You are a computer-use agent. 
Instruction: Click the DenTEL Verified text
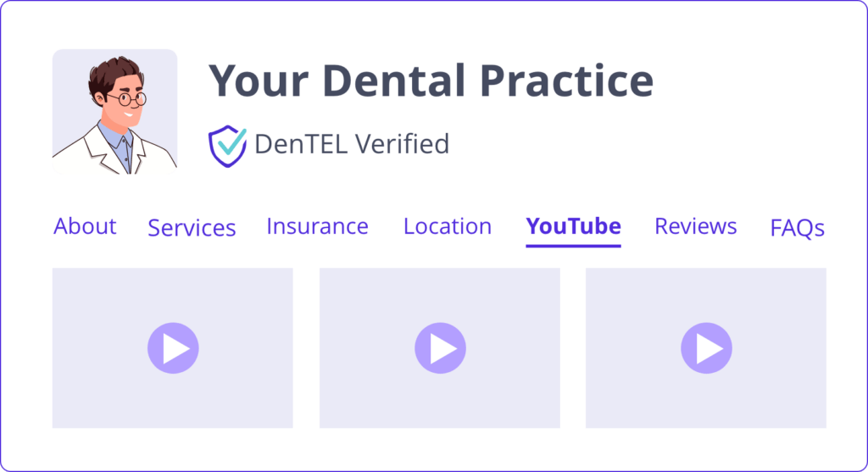pyautogui.click(x=352, y=144)
